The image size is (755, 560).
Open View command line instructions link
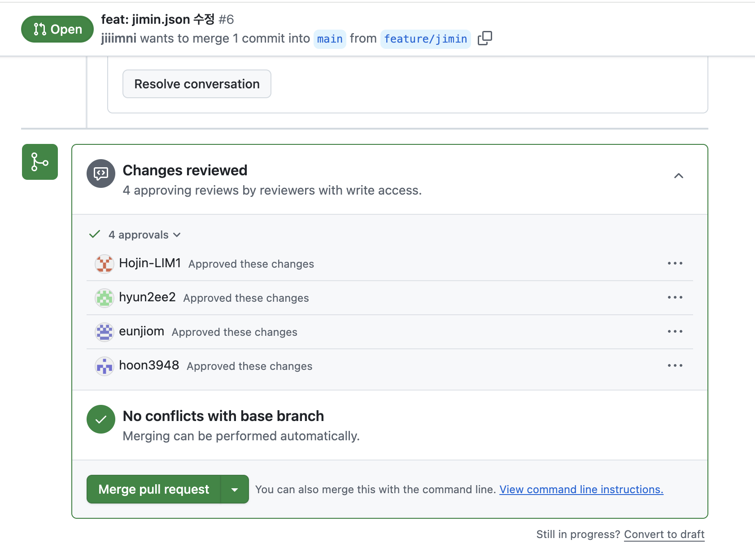[581, 490]
